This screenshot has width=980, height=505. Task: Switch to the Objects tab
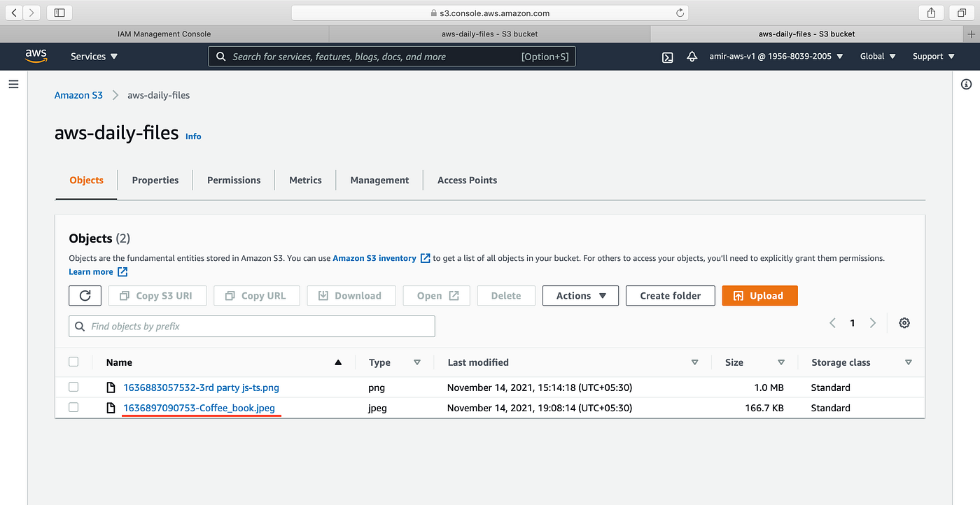coord(86,180)
